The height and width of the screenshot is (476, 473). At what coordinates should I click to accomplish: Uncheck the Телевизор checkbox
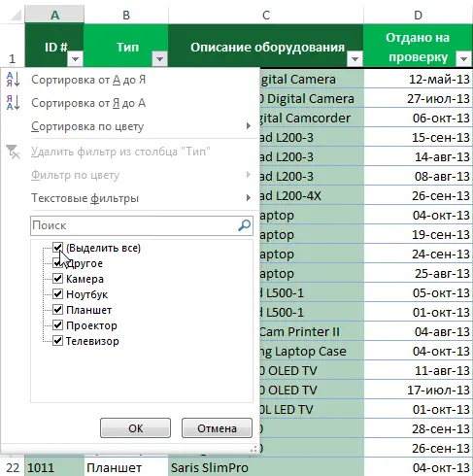pyautogui.click(x=57, y=341)
